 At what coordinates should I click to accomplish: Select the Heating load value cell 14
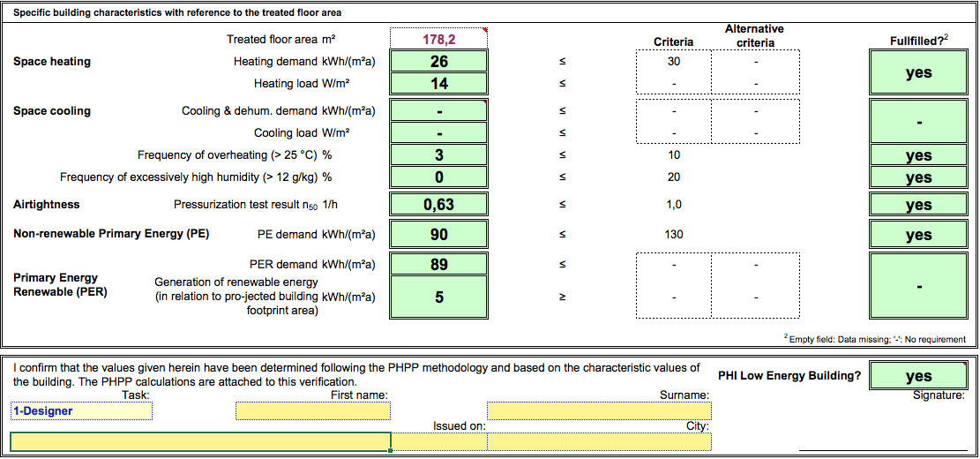pos(438,84)
